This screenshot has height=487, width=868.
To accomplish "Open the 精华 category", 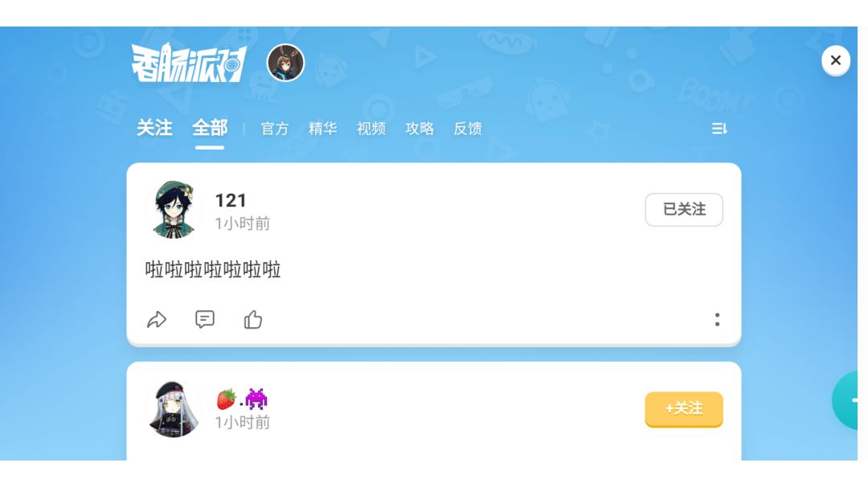I will pyautogui.click(x=323, y=129).
